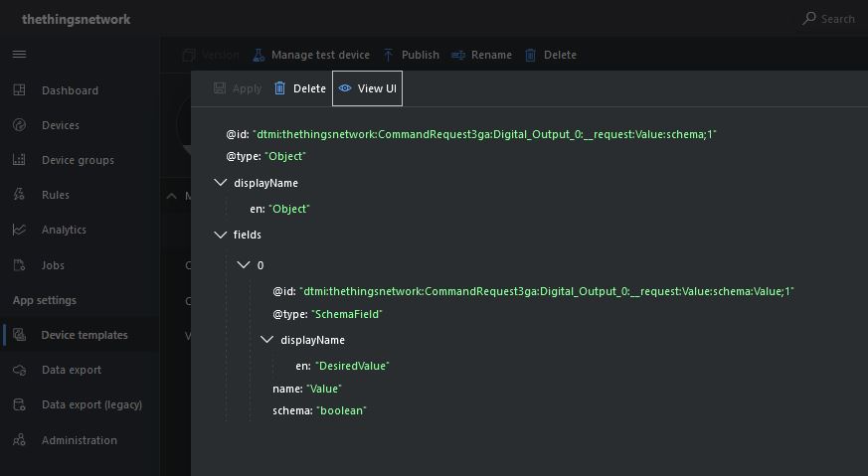Collapse the fields tree node
The width and height of the screenshot is (868, 476).
[x=221, y=235]
